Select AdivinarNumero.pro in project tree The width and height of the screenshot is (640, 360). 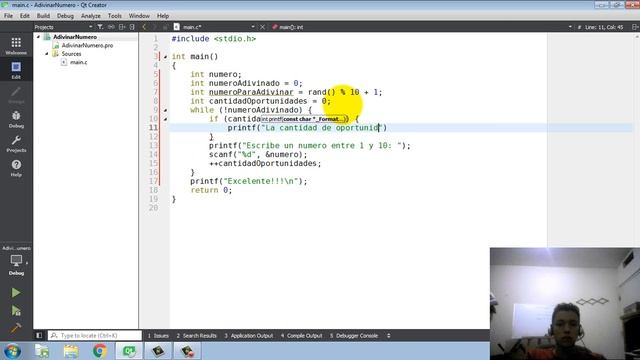pos(87,45)
